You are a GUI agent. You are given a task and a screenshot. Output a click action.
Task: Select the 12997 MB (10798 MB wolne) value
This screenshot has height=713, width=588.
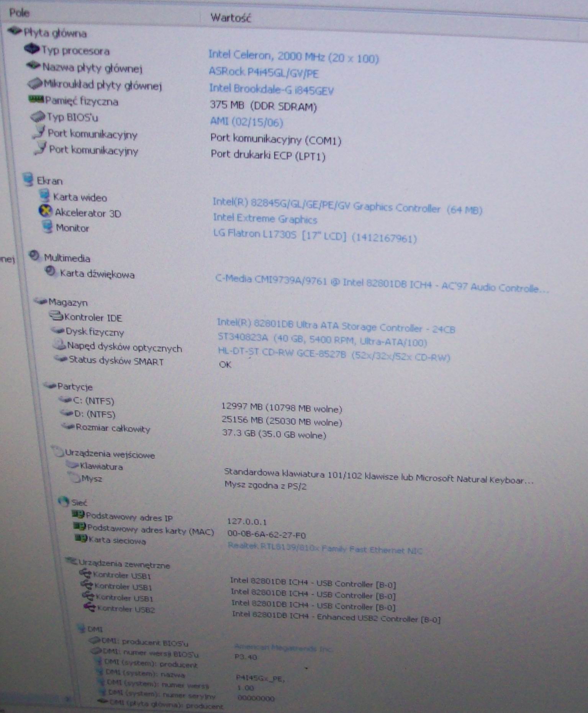click(x=282, y=407)
